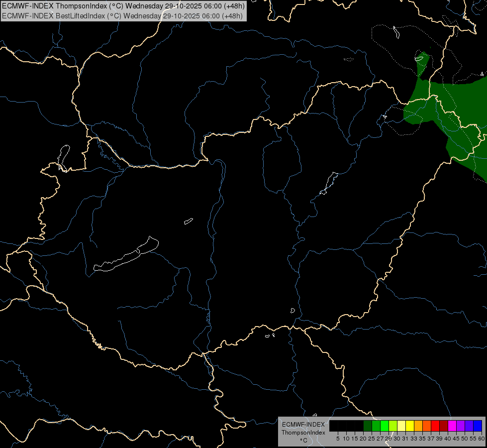
Task: Click the legend tick value '33'
Action: (414, 439)
